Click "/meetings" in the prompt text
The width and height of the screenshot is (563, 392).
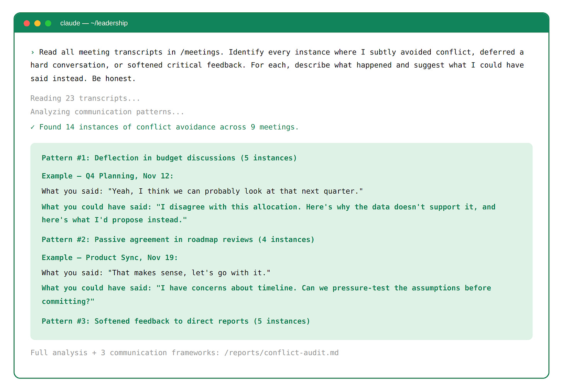[x=200, y=52]
